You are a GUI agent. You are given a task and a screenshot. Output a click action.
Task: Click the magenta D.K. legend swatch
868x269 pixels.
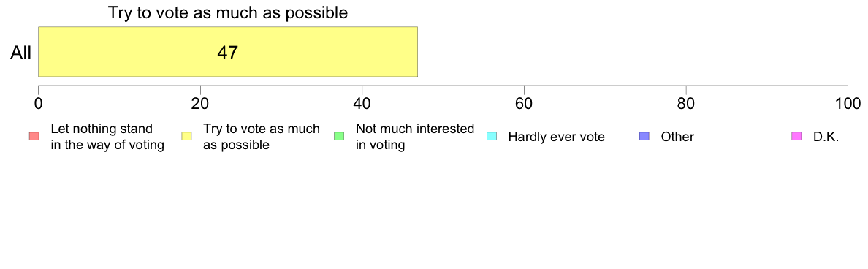[x=796, y=137]
